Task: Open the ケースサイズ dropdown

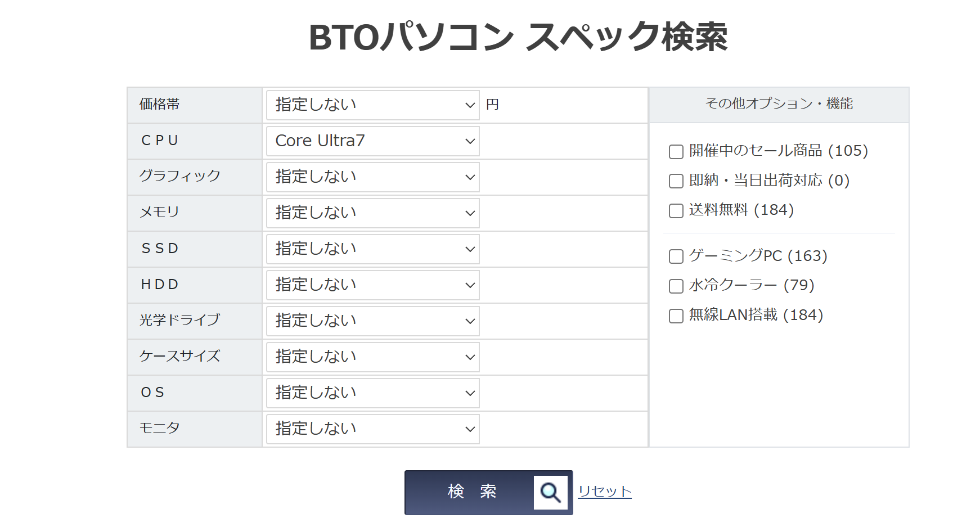Action: coord(372,357)
